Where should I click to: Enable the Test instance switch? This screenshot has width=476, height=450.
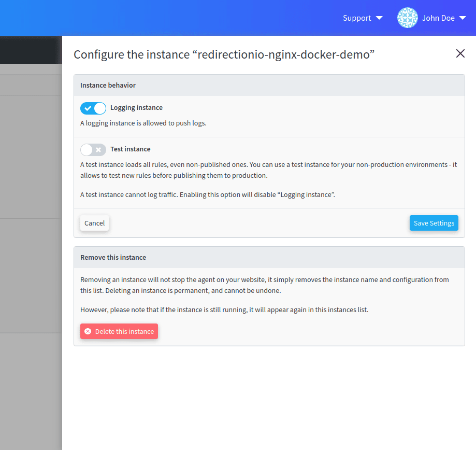click(93, 149)
